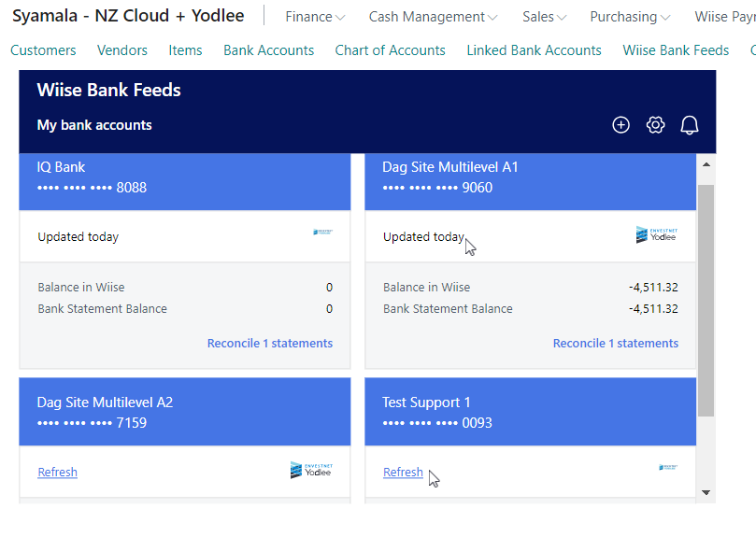Click the Wiise Bank Feeds heading
756x551 pixels.
(x=109, y=90)
